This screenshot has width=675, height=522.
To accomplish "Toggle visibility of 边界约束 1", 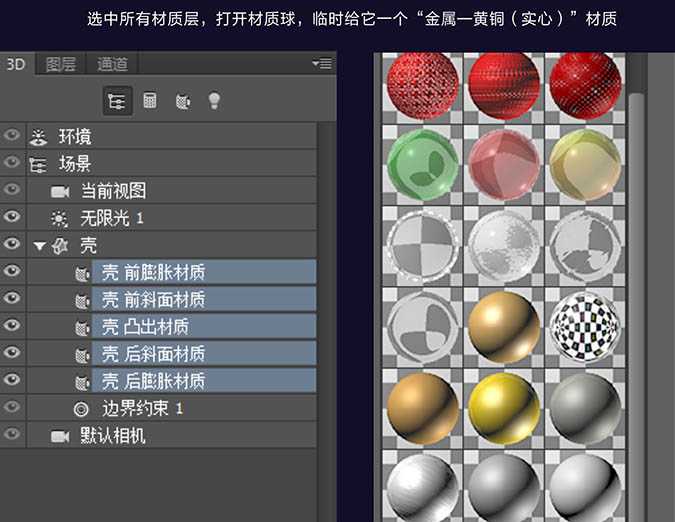I will (12, 406).
